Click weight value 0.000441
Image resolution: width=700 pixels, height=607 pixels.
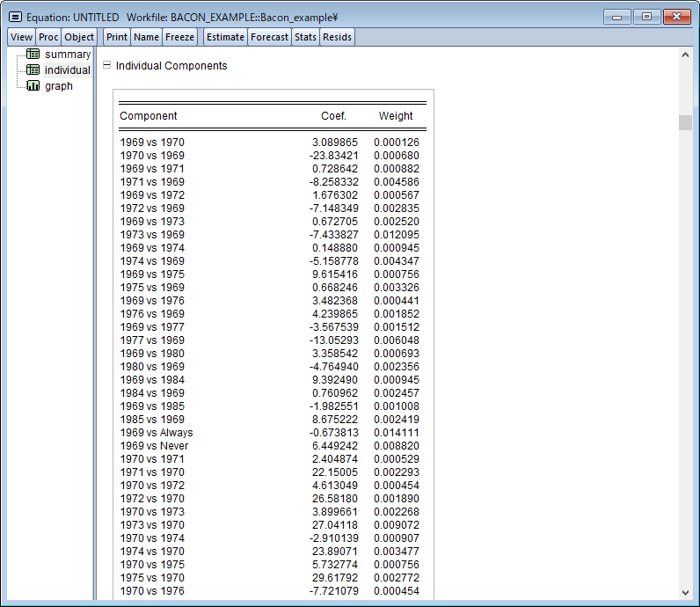click(397, 300)
